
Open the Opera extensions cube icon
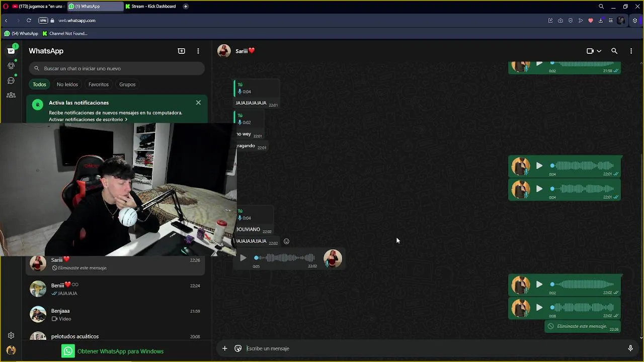pyautogui.click(x=635, y=21)
